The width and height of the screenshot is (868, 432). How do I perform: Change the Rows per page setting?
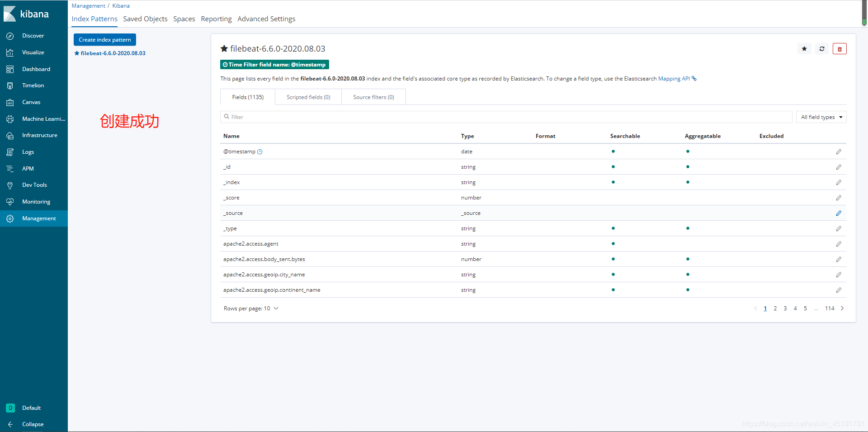[x=251, y=309]
